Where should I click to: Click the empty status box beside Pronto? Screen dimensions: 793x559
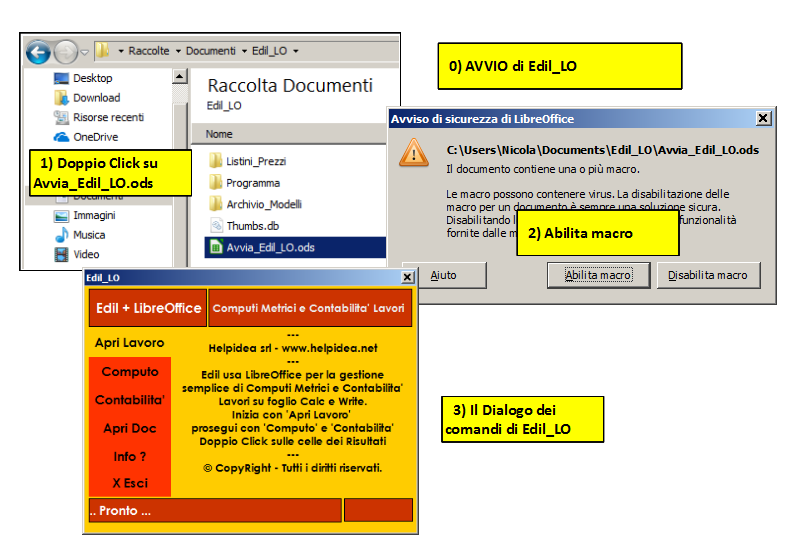coord(378,510)
